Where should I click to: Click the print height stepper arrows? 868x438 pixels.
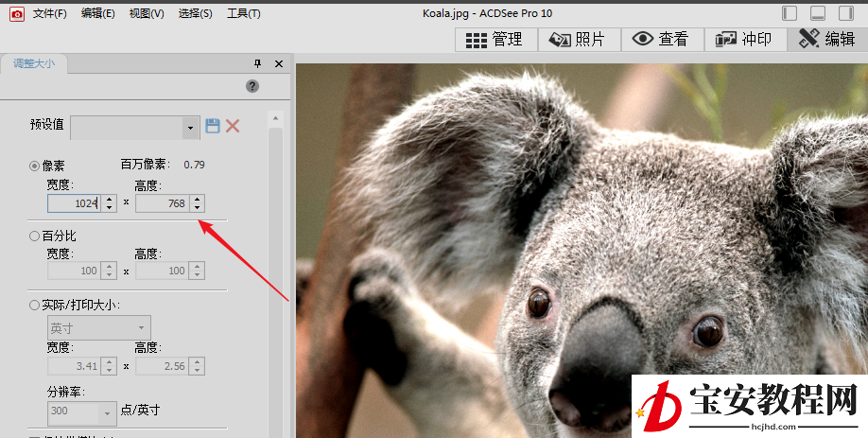(x=197, y=366)
